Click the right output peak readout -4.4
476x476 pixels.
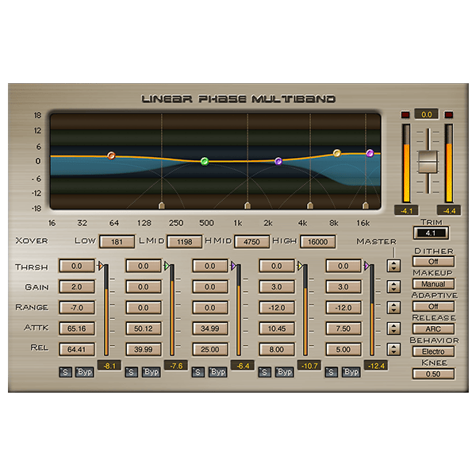[449, 210]
